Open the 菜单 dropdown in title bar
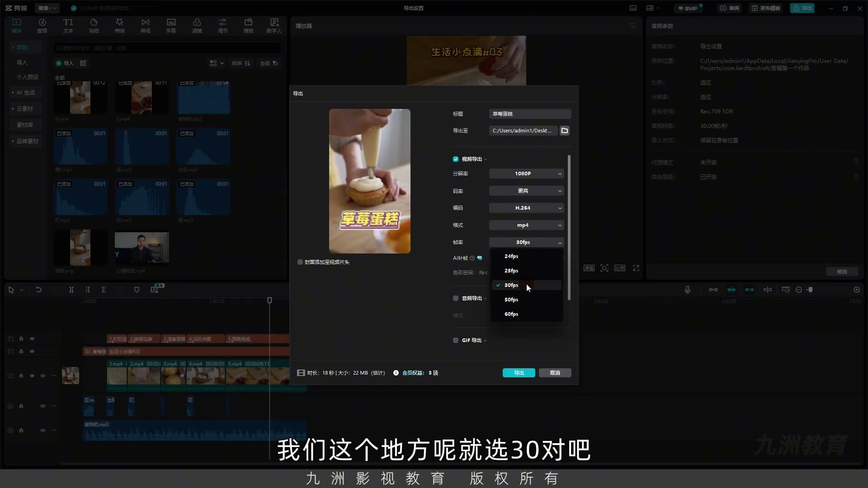Screen dimensions: 868x488 (x=47, y=8)
